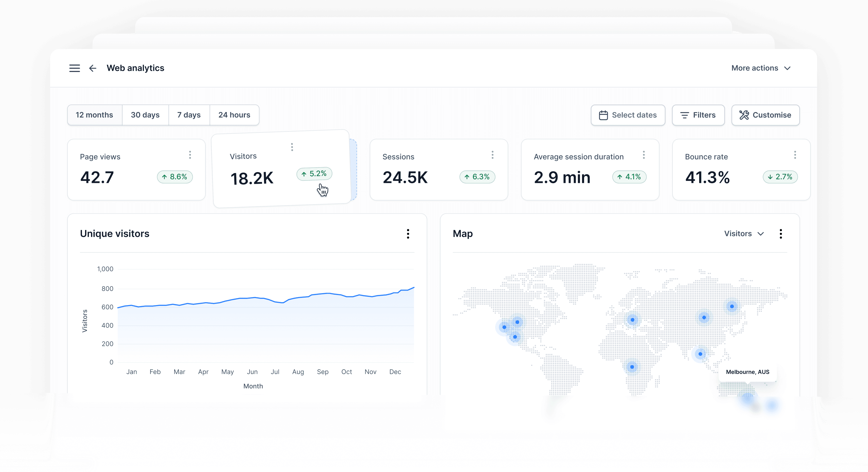Viewport: 868px width, 472px height.
Task: Click the Sep label on chart axis
Action: pyautogui.click(x=322, y=372)
